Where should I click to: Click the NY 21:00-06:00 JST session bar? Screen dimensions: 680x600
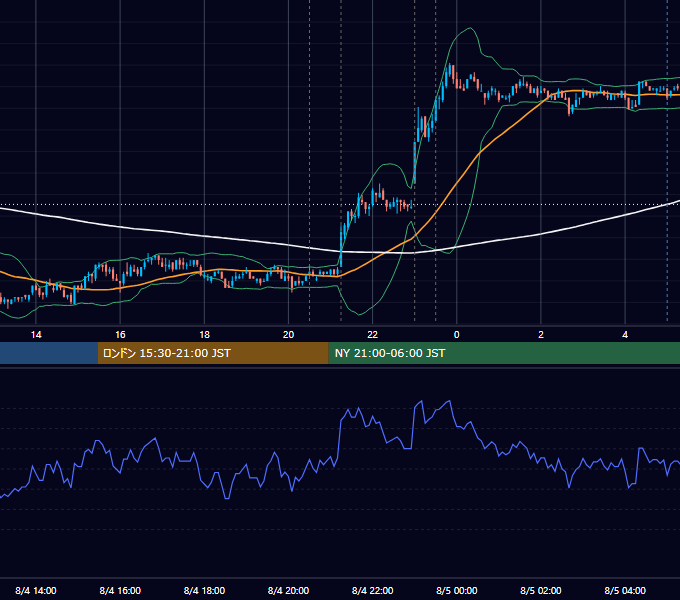[504, 353]
